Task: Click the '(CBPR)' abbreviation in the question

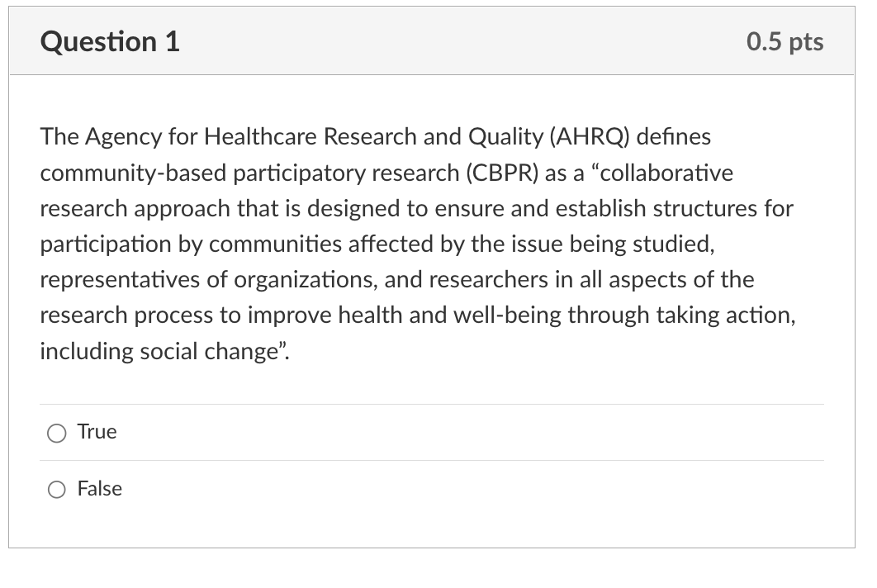Action: [x=502, y=173]
